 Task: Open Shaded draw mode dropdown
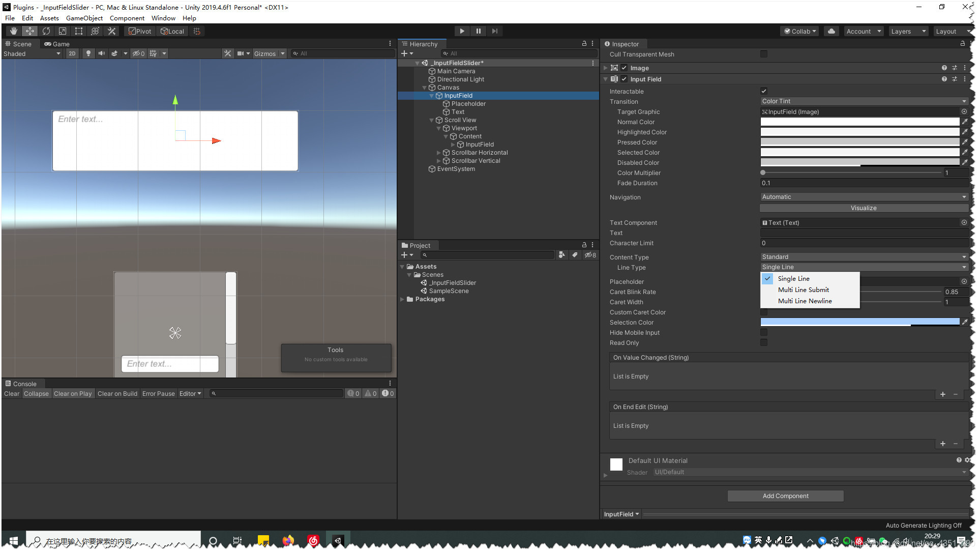click(32, 53)
